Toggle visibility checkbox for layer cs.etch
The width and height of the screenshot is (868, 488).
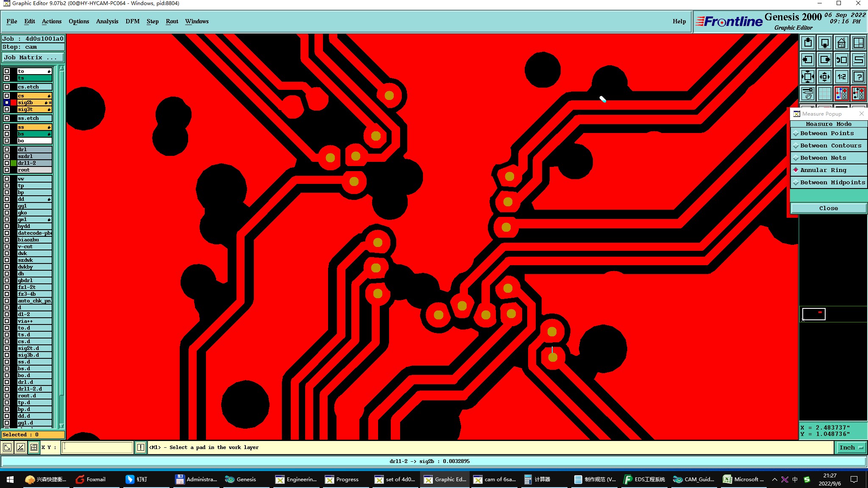coord(7,87)
